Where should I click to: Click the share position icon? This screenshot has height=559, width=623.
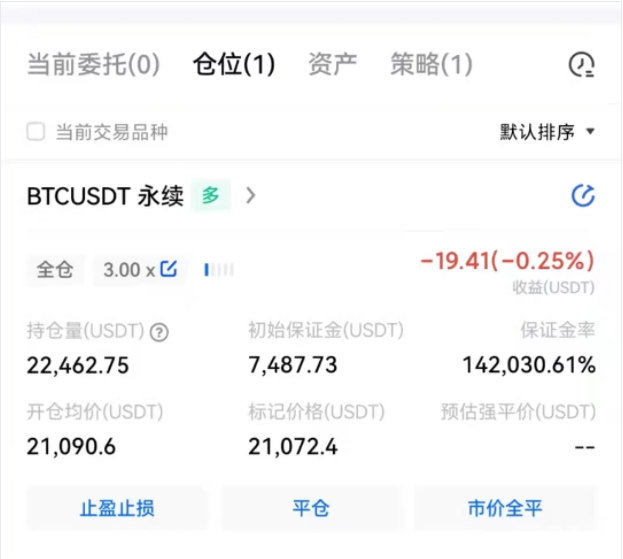(x=583, y=196)
